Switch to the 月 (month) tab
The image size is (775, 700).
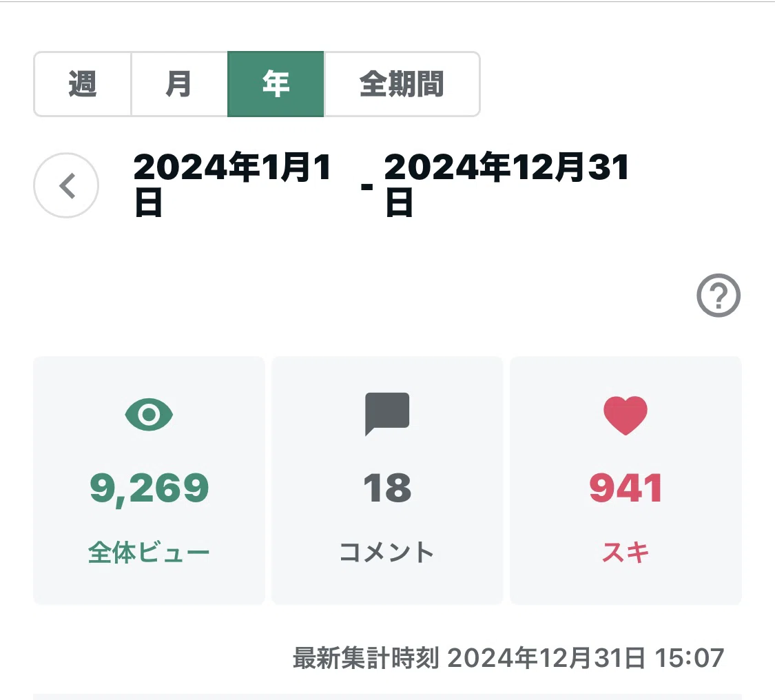coord(179,84)
